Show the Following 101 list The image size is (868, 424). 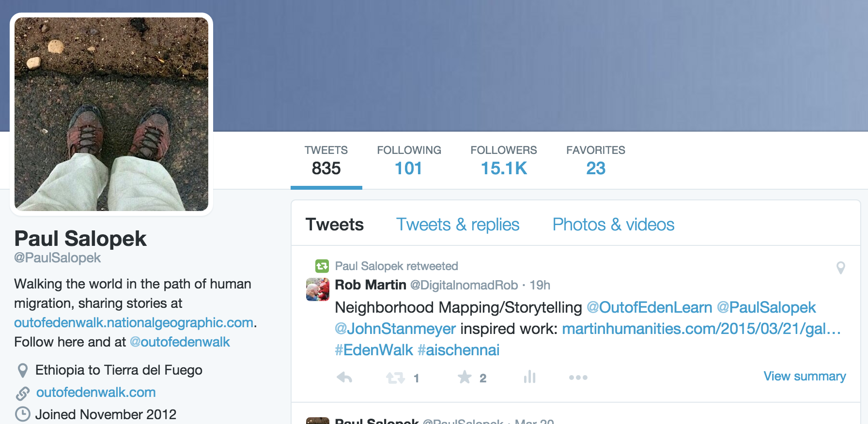409,161
